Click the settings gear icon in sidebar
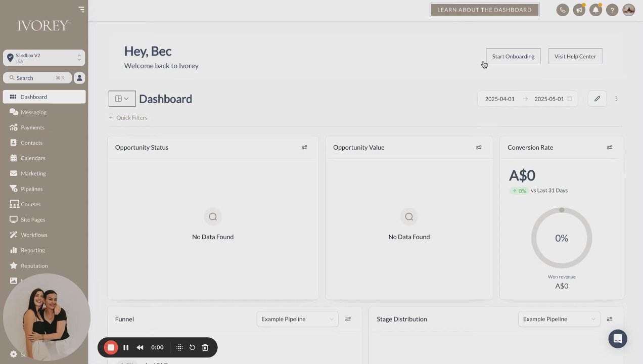 (14, 354)
